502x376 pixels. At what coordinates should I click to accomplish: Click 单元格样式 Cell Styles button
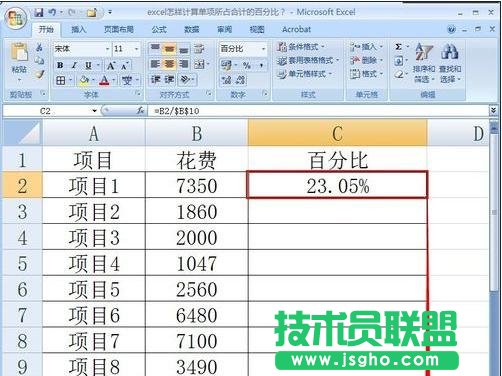[x=304, y=74]
